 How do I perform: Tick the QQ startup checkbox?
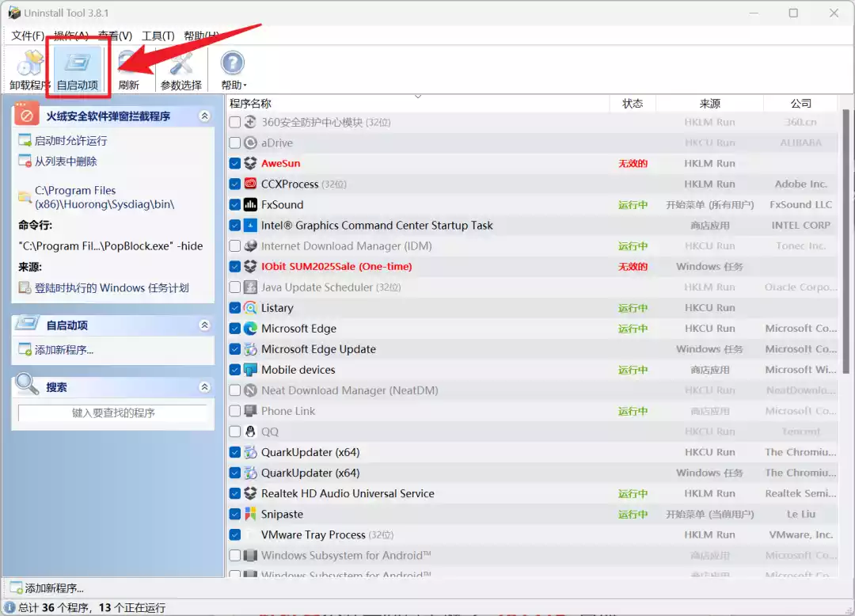click(235, 432)
